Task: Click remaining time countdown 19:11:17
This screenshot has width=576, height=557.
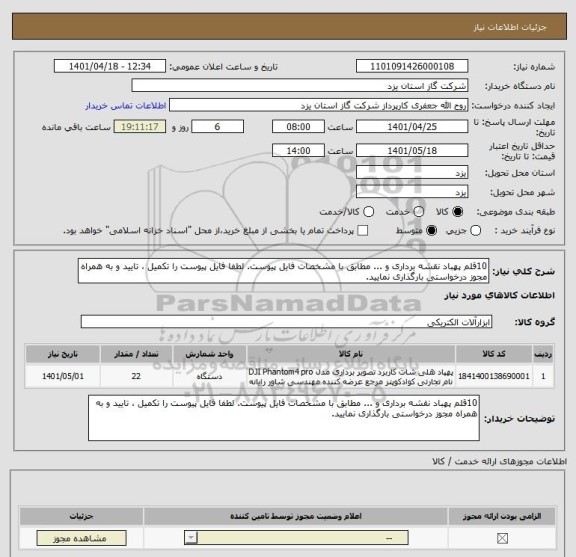Action: [x=140, y=127]
